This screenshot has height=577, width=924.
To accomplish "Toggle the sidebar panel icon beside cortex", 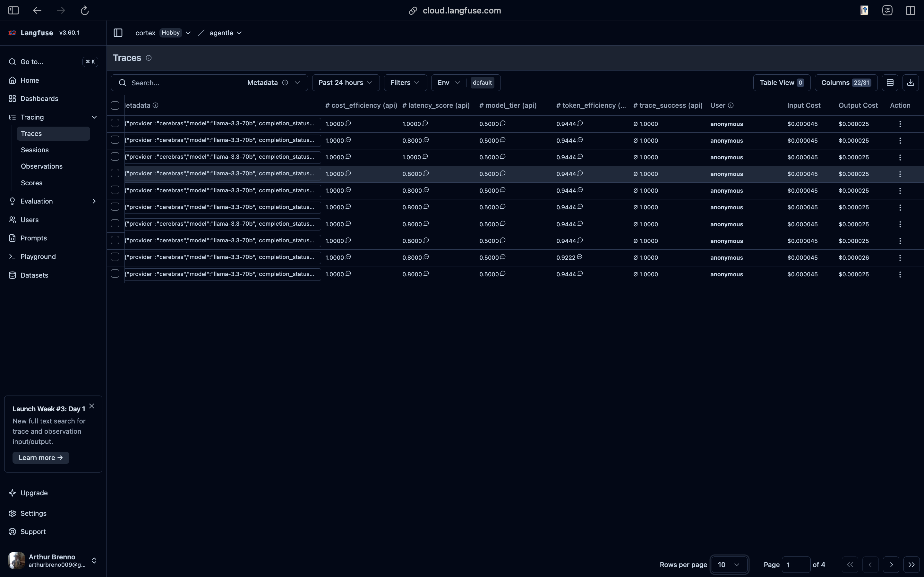I will [118, 33].
